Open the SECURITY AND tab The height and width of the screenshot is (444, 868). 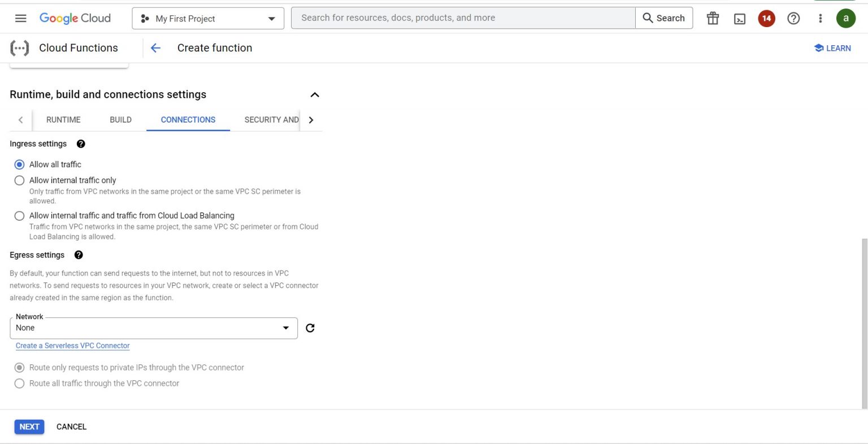[x=271, y=120]
